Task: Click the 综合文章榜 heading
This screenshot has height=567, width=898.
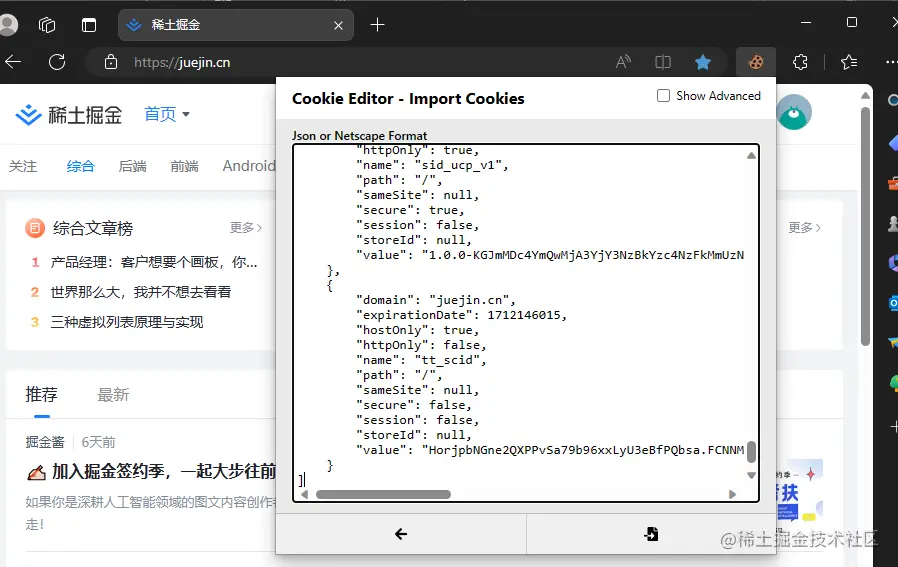Action: 93,229
